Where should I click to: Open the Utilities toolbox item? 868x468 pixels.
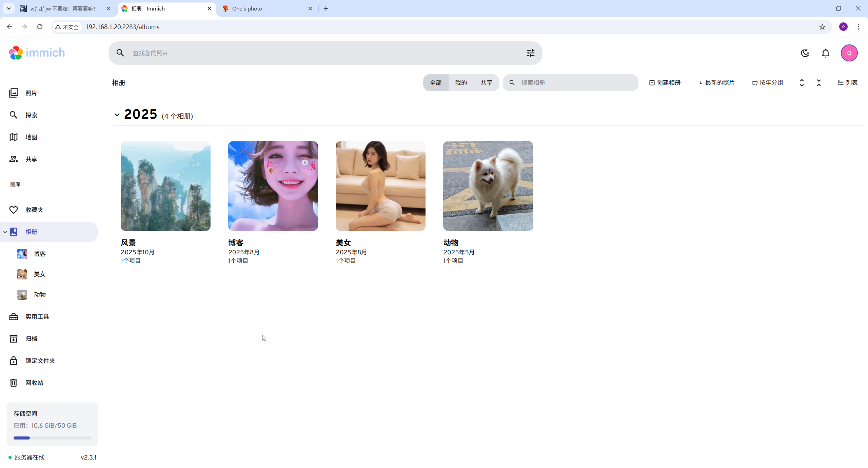click(x=37, y=316)
